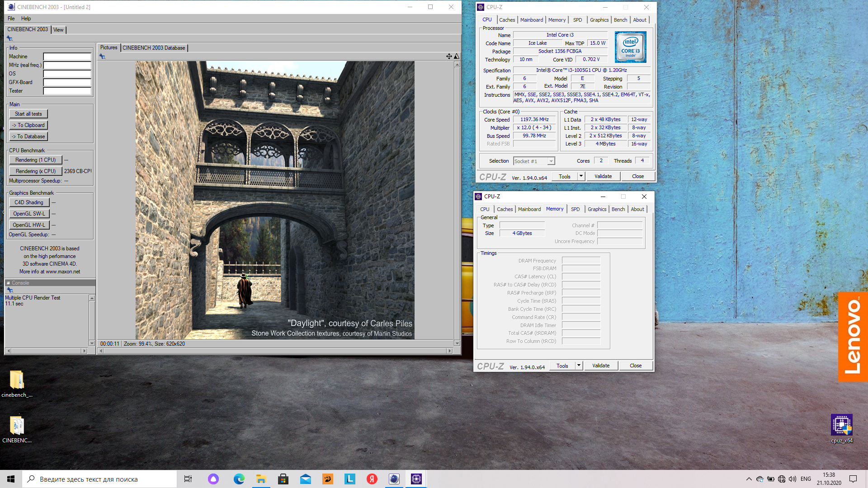Viewport: 868px width, 488px height.
Task: Click the rendered Daylight image
Action: point(275,200)
